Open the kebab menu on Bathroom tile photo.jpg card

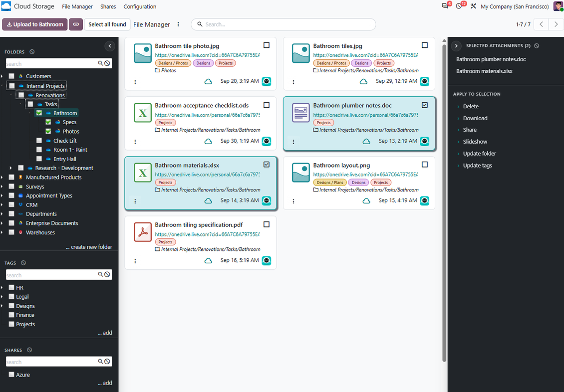[x=135, y=82]
